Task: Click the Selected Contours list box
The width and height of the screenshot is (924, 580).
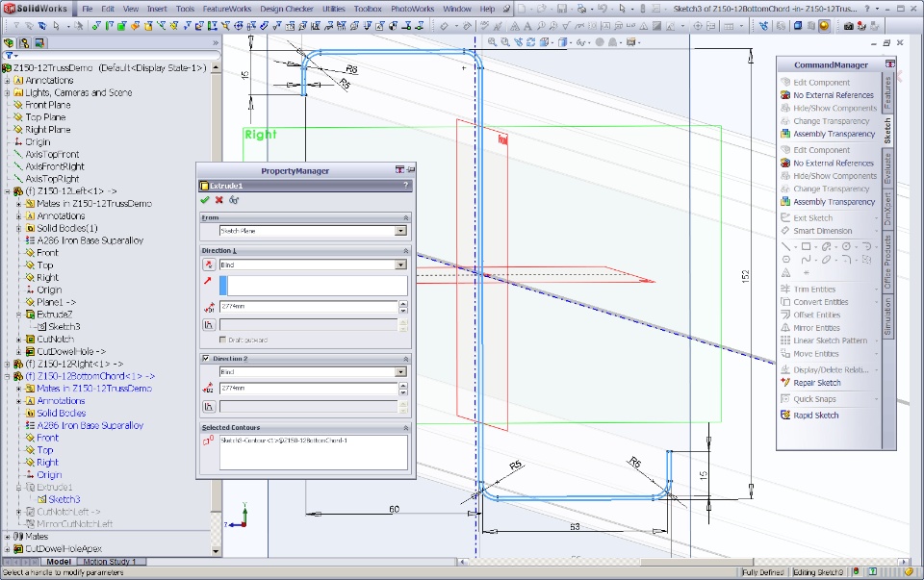Action: coord(313,452)
